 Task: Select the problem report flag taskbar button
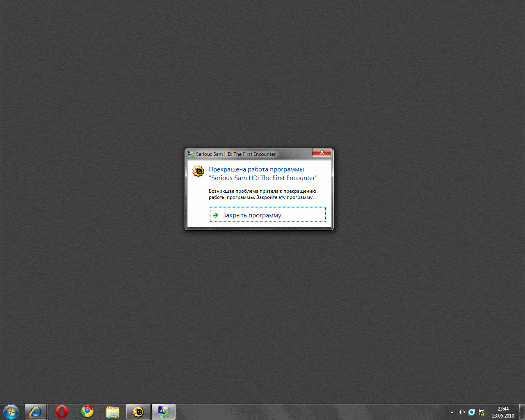click(164, 412)
